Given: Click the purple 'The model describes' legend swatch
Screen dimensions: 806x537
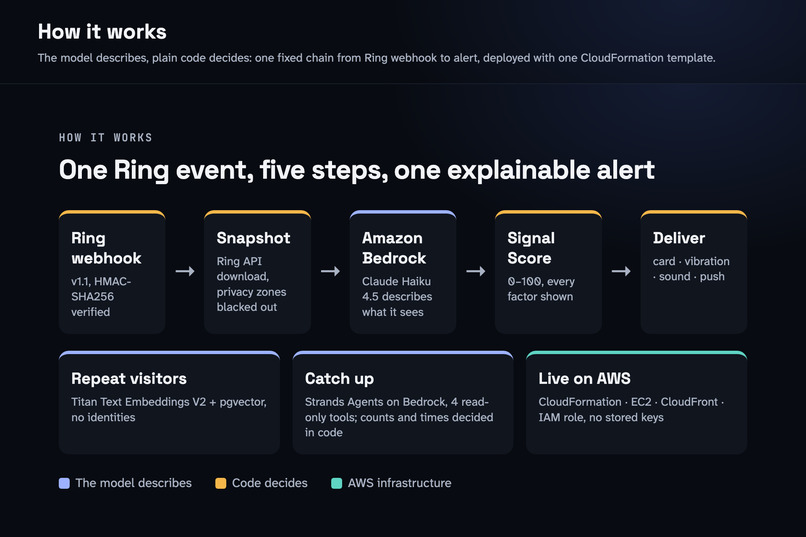Looking at the screenshot, I should click(64, 483).
